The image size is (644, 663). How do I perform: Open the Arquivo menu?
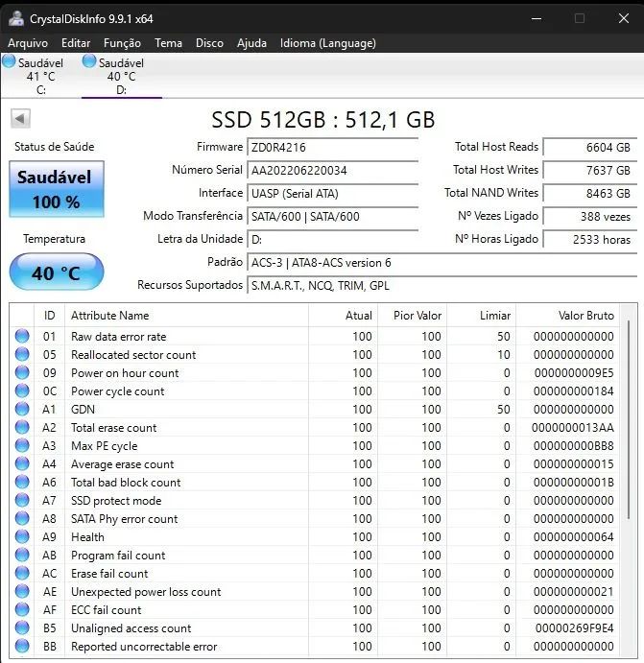click(28, 43)
